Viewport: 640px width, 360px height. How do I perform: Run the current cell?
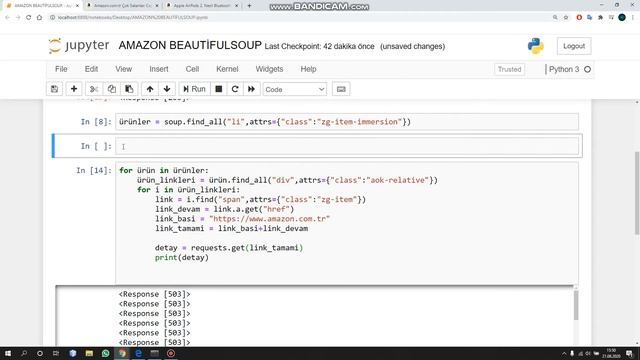coord(194,89)
